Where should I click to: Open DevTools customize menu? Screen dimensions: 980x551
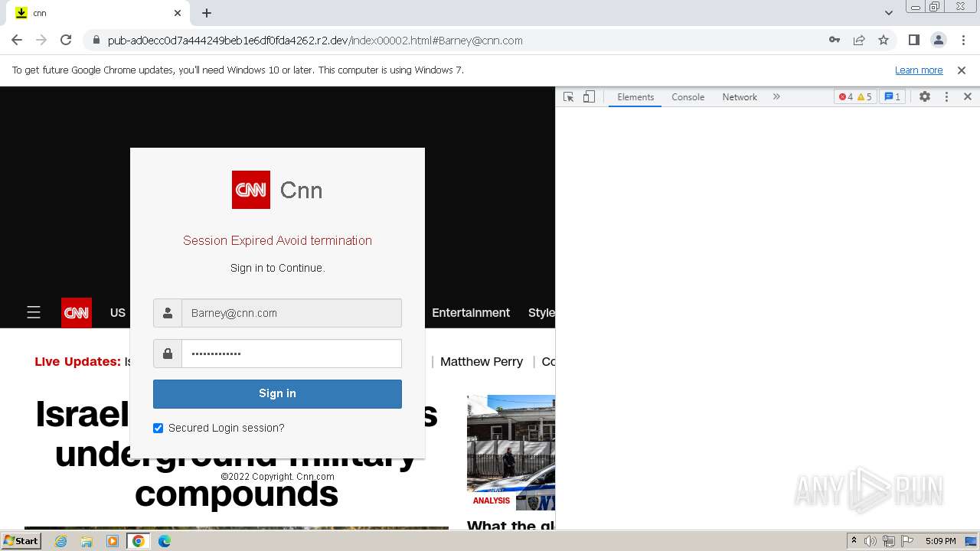946,97
